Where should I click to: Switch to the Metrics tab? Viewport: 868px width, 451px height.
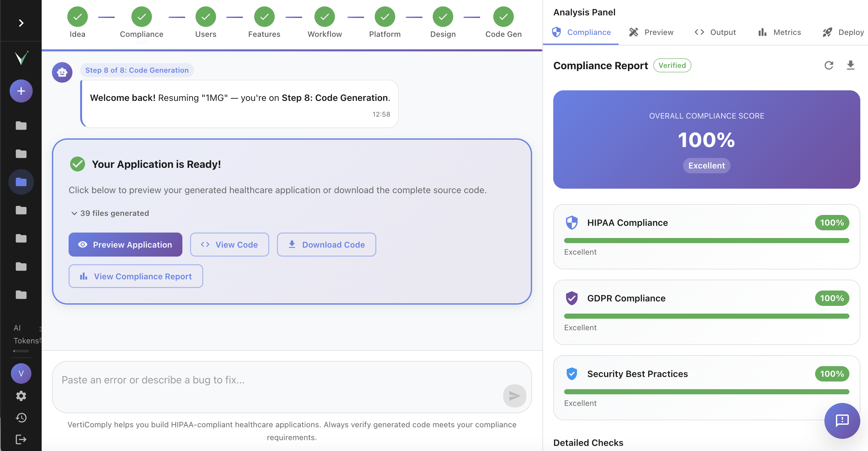tap(779, 32)
